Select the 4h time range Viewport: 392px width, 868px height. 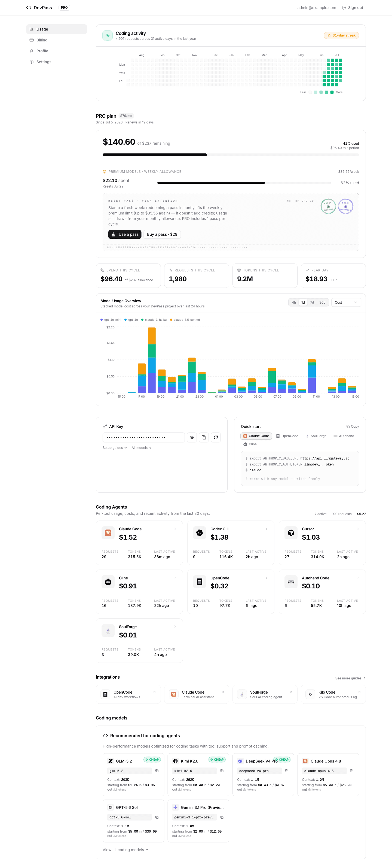(294, 302)
